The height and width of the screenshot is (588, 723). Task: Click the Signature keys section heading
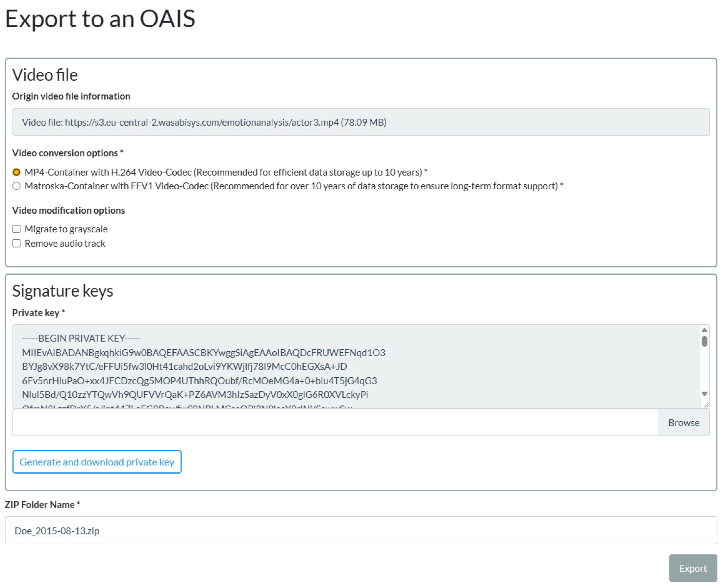coord(63,291)
